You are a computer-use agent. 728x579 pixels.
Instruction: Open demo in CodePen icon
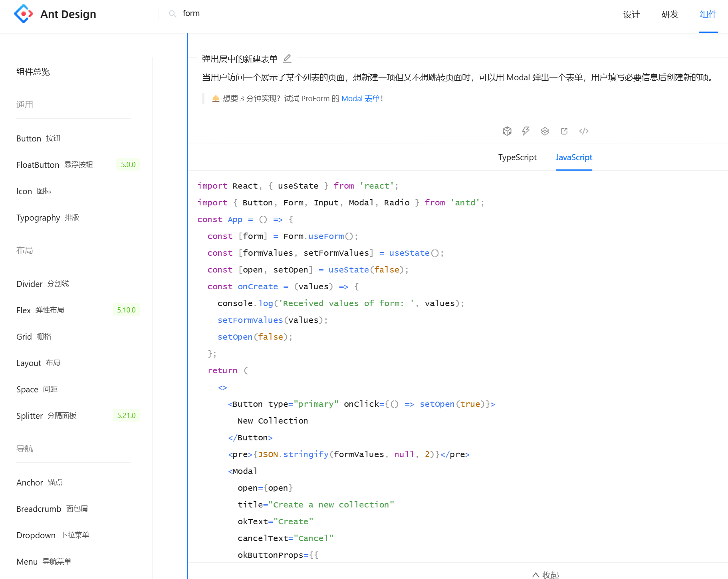(x=545, y=131)
